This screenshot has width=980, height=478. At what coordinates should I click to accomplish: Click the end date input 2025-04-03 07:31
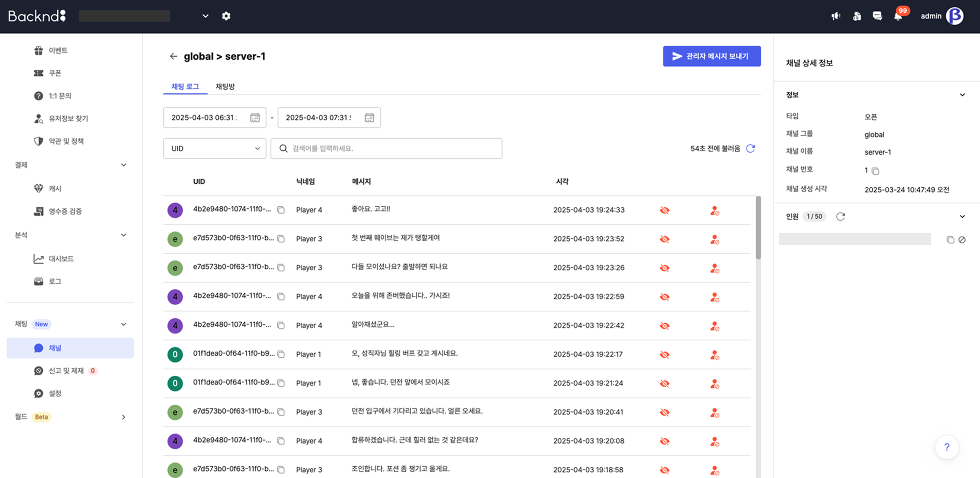click(329, 118)
